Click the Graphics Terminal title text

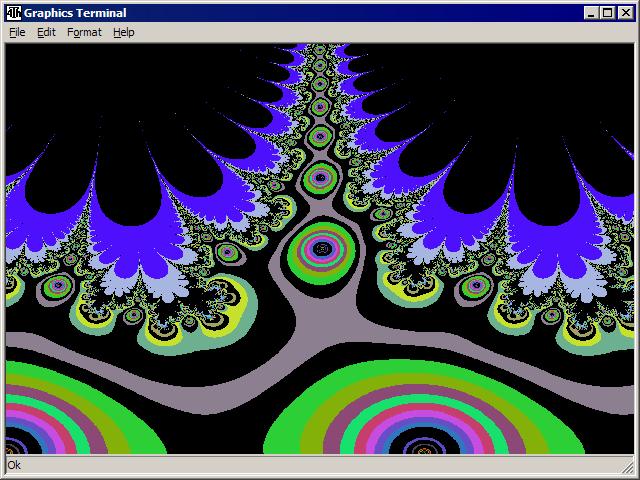tap(70, 12)
